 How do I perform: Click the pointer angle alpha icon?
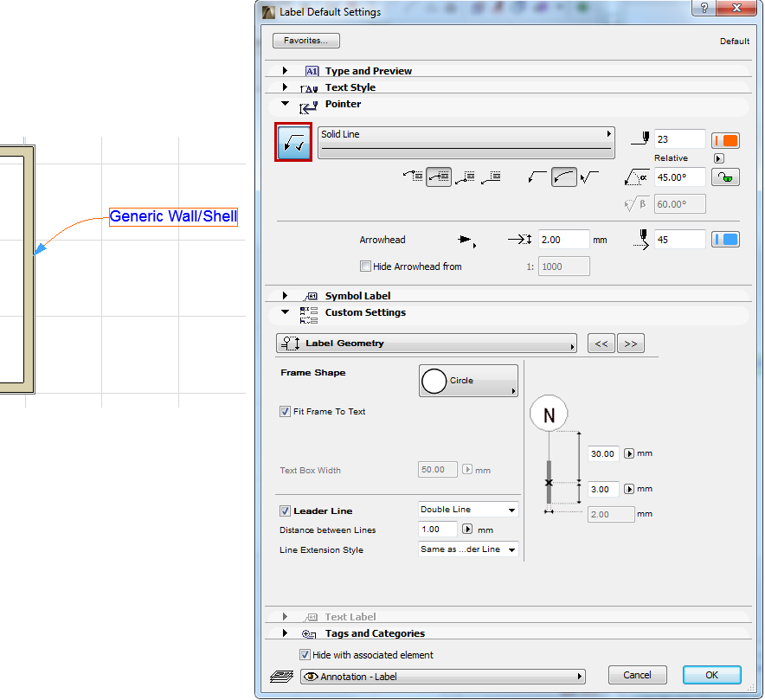pos(636,177)
